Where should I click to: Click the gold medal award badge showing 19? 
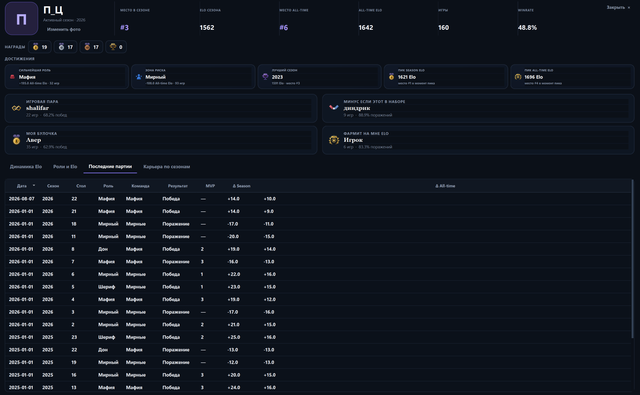point(40,47)
